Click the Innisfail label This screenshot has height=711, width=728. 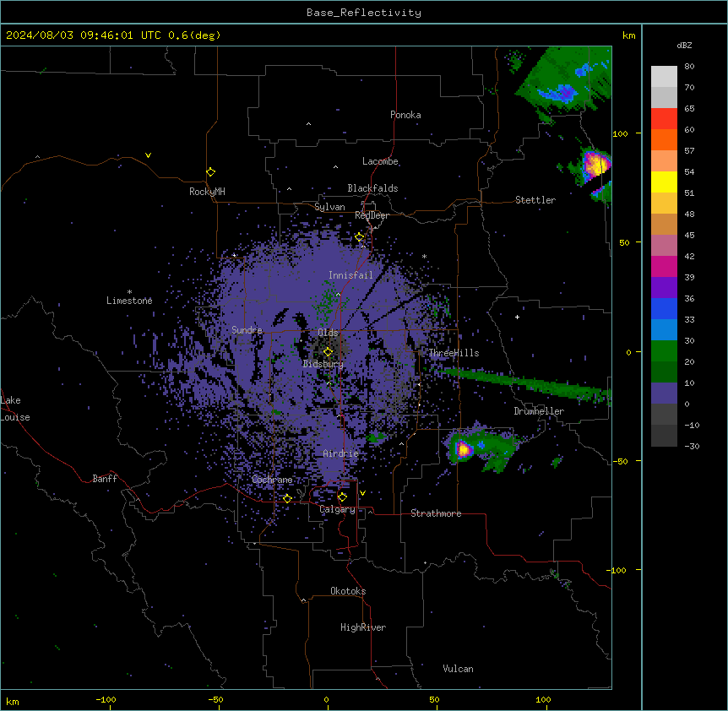point(350,275)
